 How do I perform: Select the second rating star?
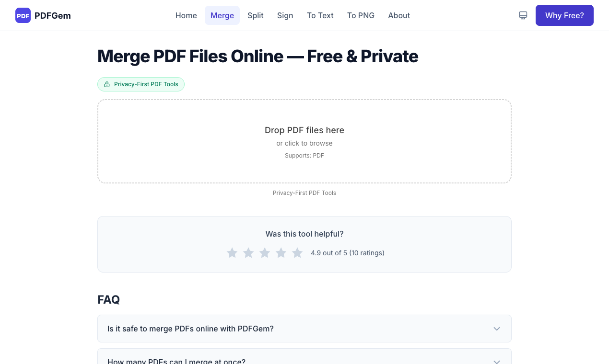tap(248, 253)
